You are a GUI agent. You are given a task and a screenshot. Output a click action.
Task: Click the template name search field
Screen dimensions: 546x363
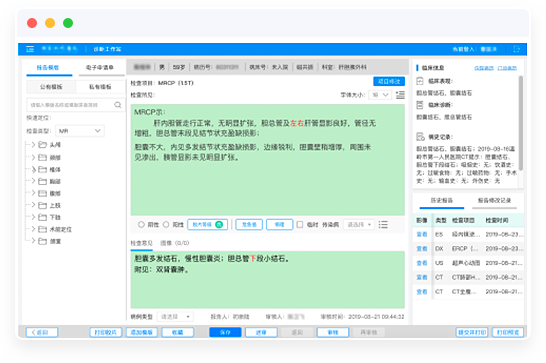click(75, 105)
